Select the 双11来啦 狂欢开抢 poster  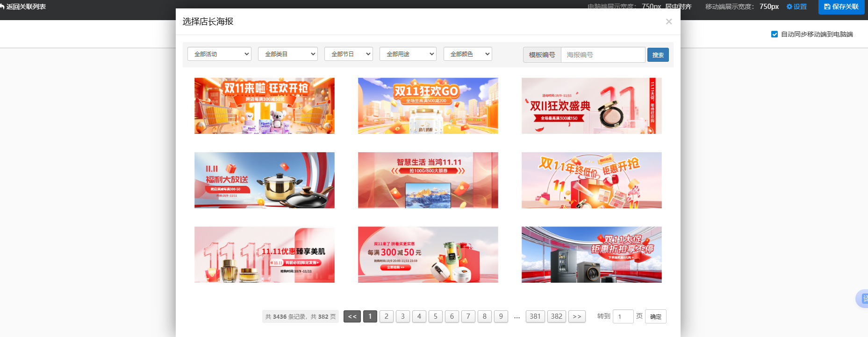264,106
